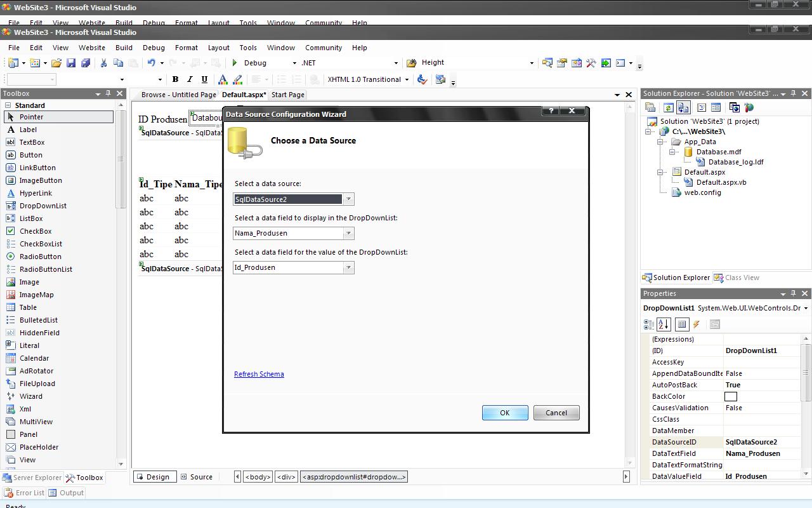Screen dimensions: 812x508
Task: Click the Save icon in the toolbar
Action: click(71, 63)
